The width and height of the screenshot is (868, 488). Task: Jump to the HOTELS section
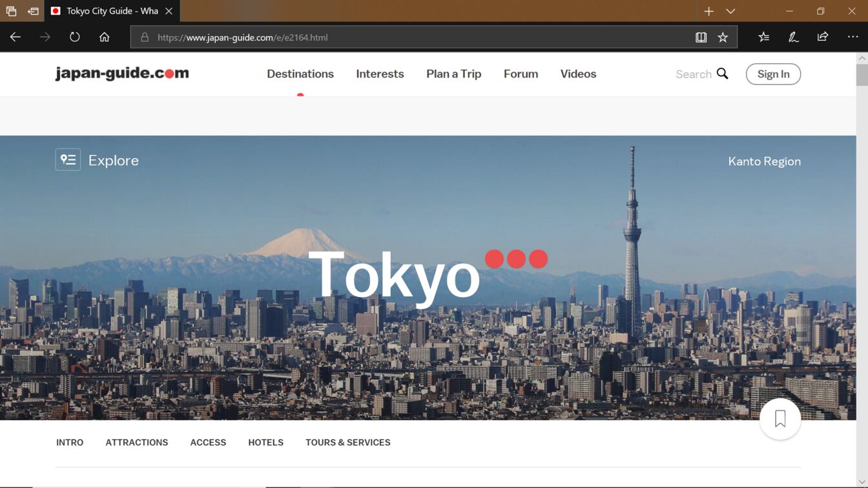266,442
